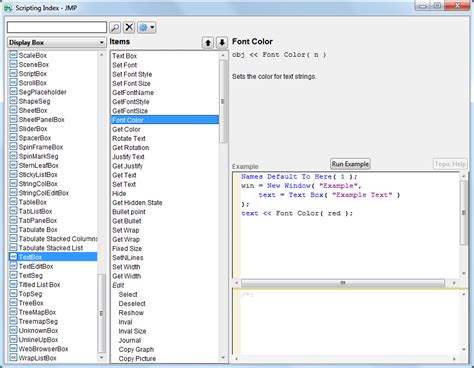Select the Text Box item
Viewport: 474px width, 368px height.
[165, 56]
